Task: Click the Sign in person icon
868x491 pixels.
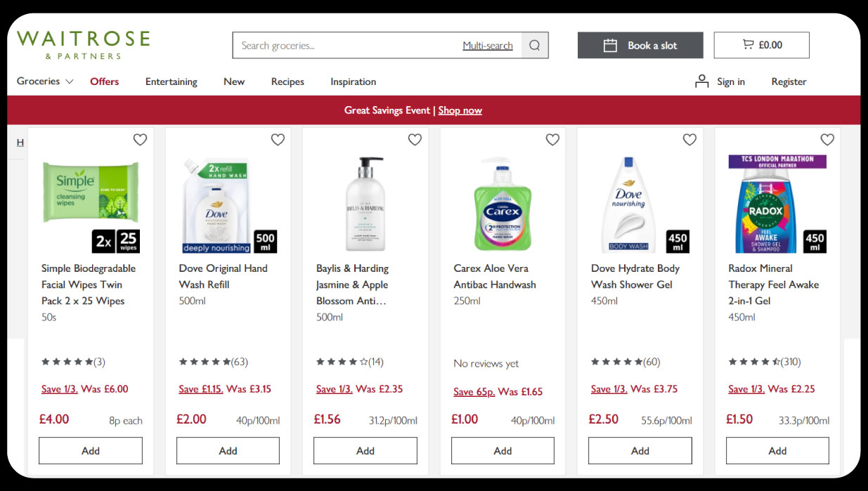Action: (701, 81)
